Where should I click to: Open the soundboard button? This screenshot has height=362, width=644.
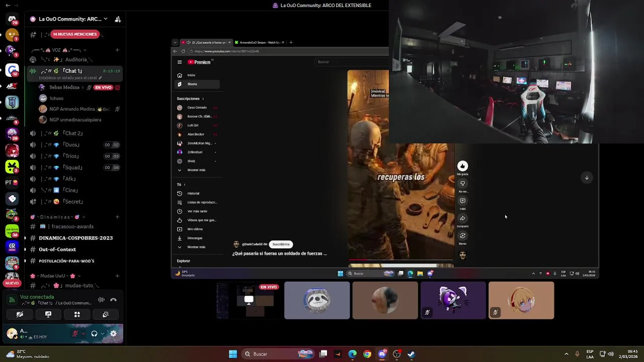(106, 314)
